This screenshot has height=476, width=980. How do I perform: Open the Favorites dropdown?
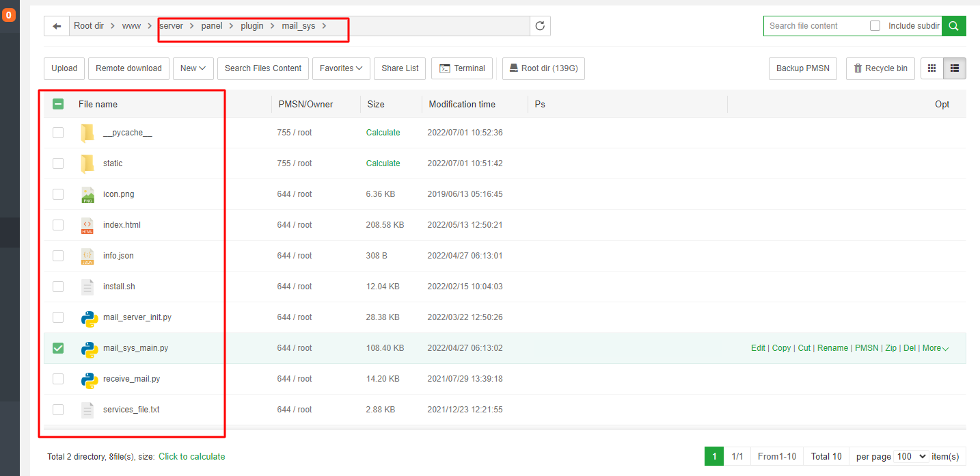point(341,68)
